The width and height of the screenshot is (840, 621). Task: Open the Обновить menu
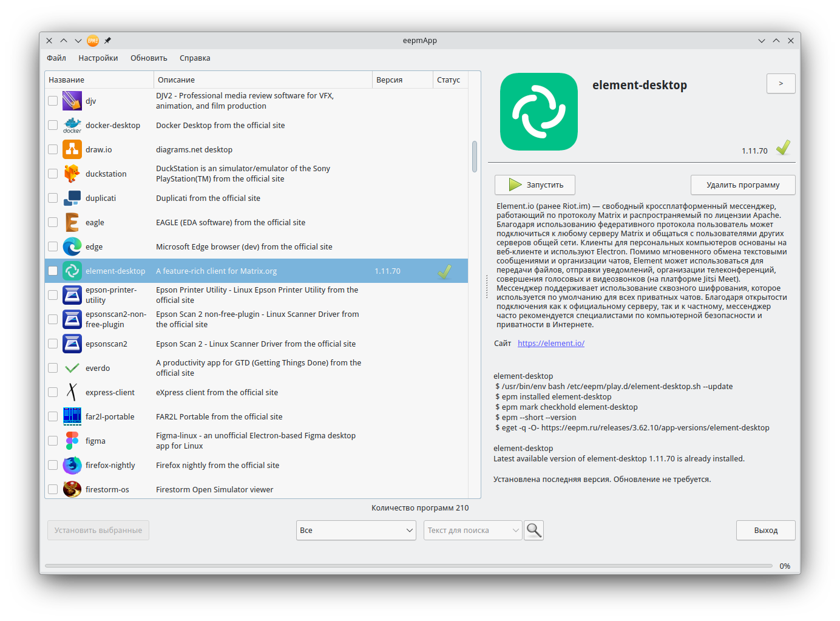point(149,58)
